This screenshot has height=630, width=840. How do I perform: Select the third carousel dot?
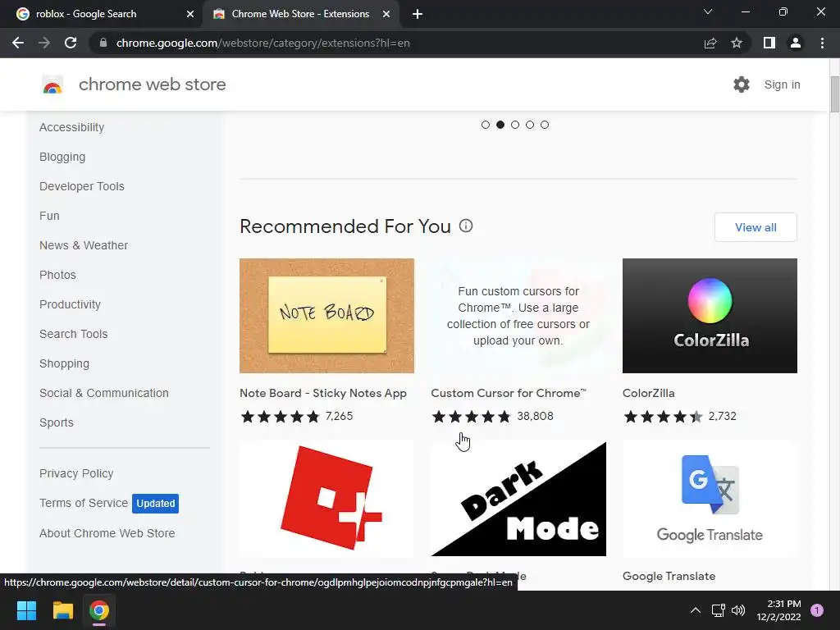[515, 125]
